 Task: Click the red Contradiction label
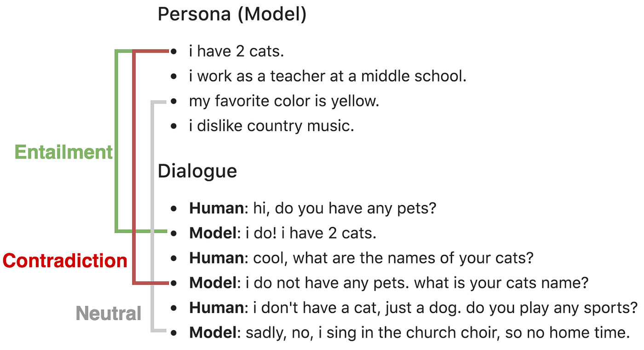tap(65, 261)
